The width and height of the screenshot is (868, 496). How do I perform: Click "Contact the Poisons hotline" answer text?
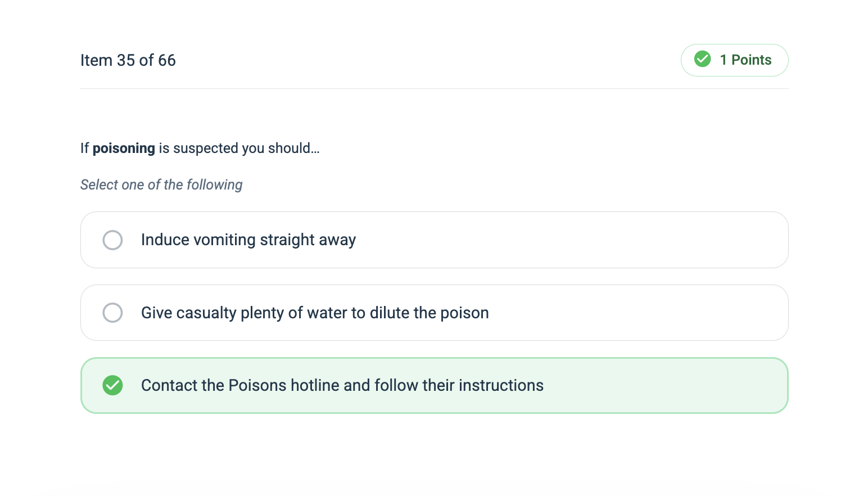pos(342,385)
